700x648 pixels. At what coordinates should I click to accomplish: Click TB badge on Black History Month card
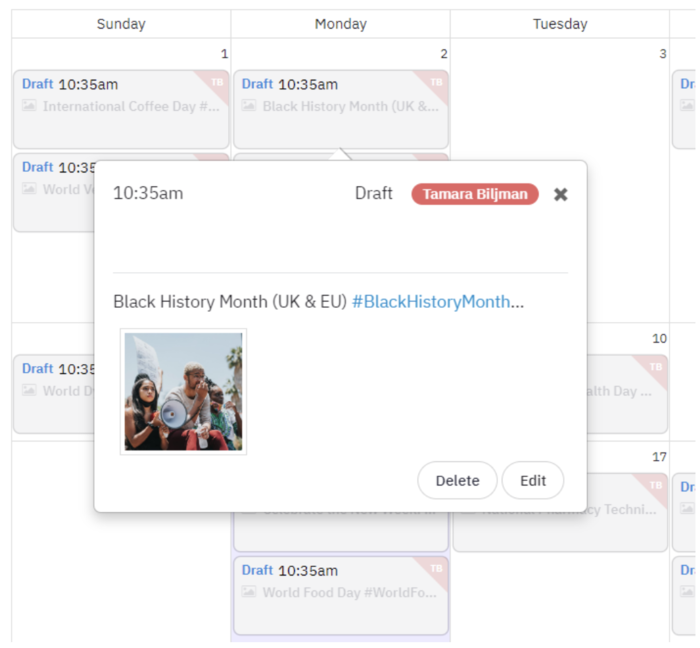click(x=436, y=82)
